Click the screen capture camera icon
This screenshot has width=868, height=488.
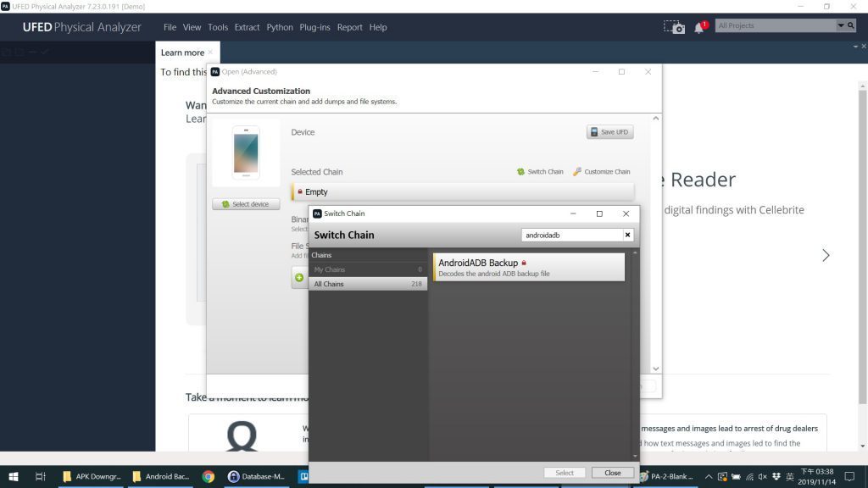click(674, 26)
